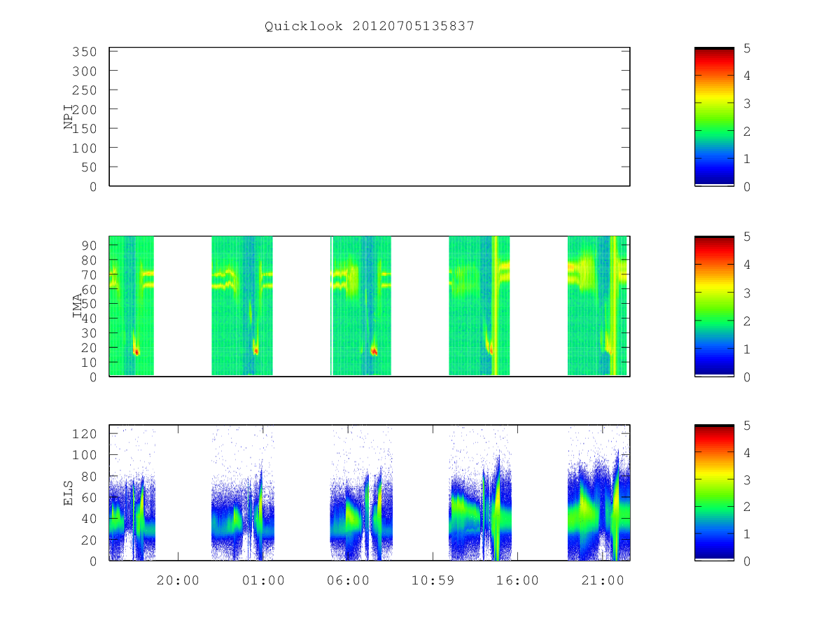Click the 250 tick on NPI axis
Screen dimensions: 840x630
click(85, 90)
